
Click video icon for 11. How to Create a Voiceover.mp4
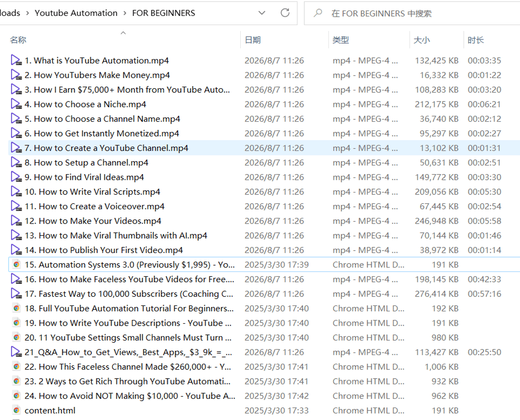click(x=16, y=206)
